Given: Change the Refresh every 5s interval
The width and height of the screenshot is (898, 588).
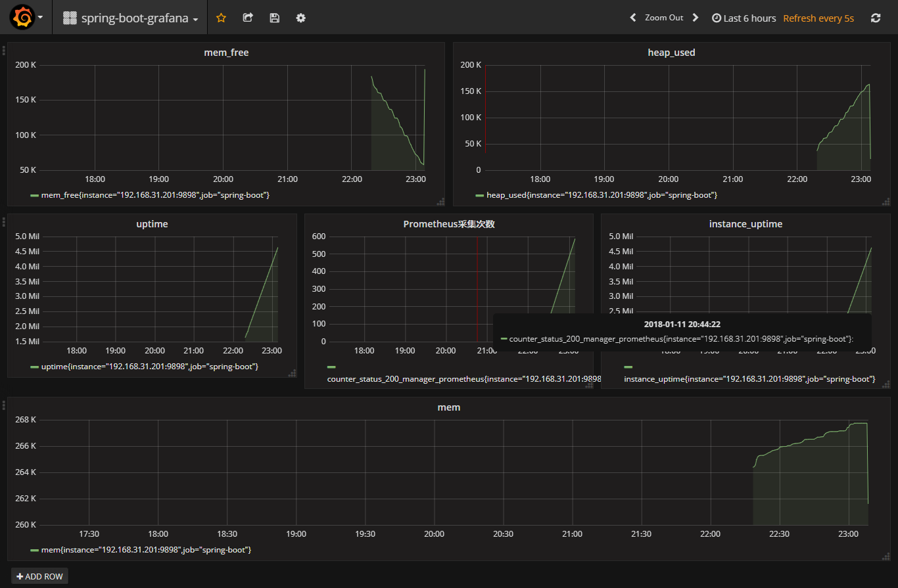Looking at the screenshot, I should (x=818, y=18).
